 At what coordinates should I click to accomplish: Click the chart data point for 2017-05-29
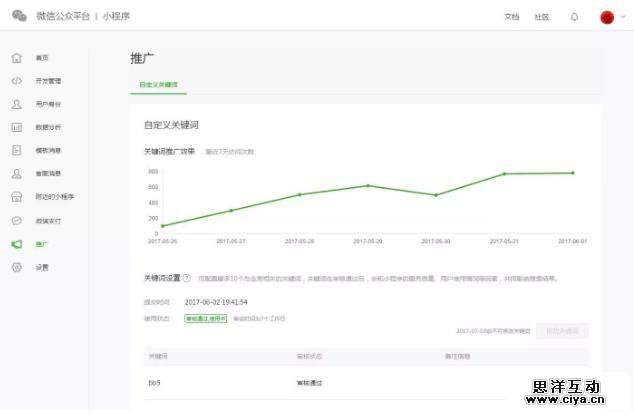tap(368, 185)
